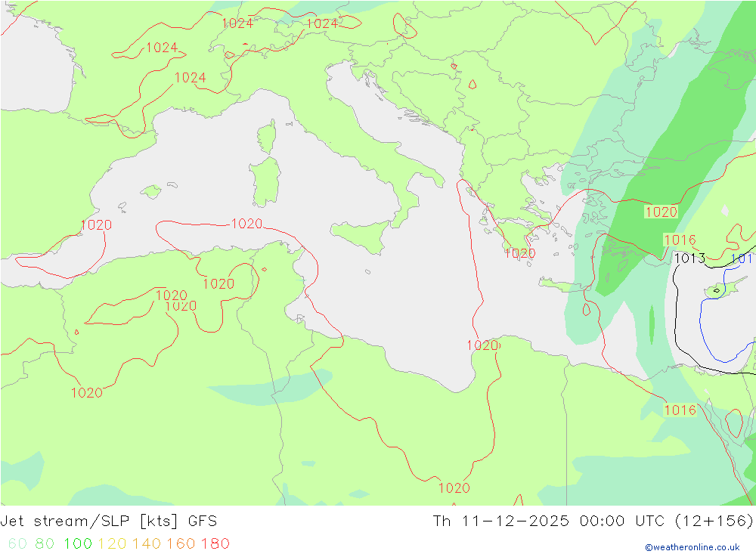Click the weatheronline.co.uk copyright link
756x554 pixels.
tap(692, 547)
